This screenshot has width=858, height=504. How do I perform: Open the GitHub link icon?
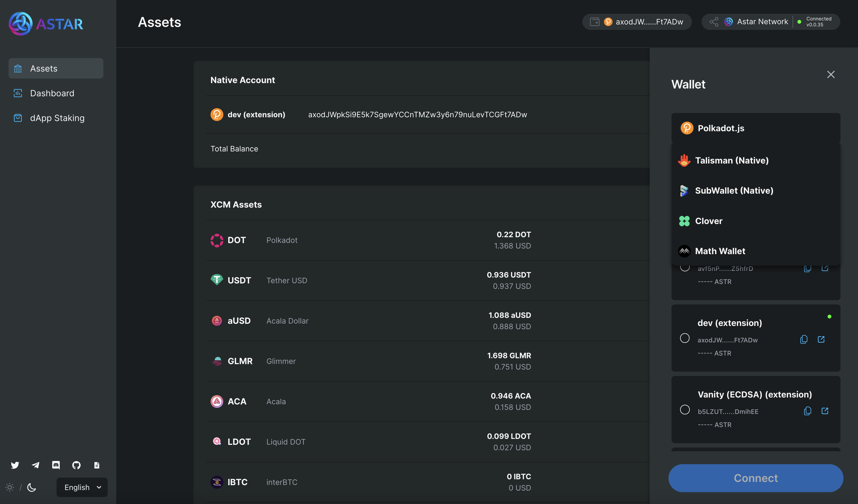[x=76, y=465]
